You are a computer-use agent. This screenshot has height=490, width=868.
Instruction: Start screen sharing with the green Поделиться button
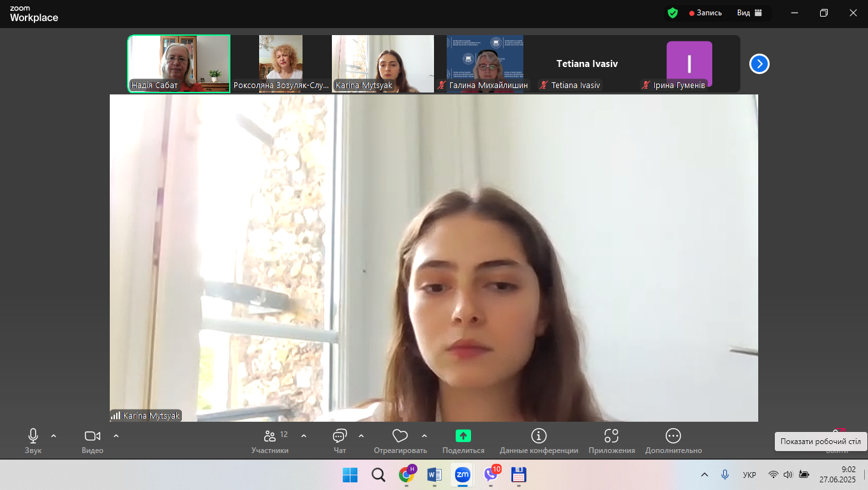(463, 440)
